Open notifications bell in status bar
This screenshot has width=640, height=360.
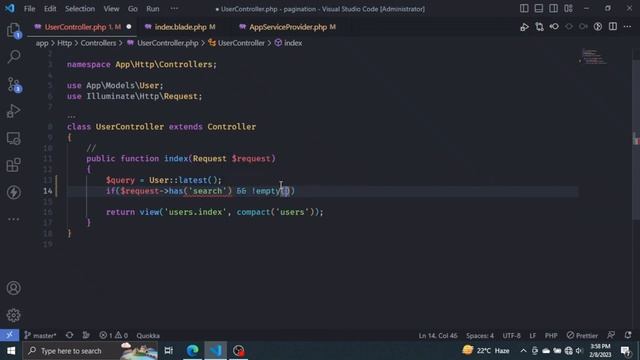[x=628, y=335]
